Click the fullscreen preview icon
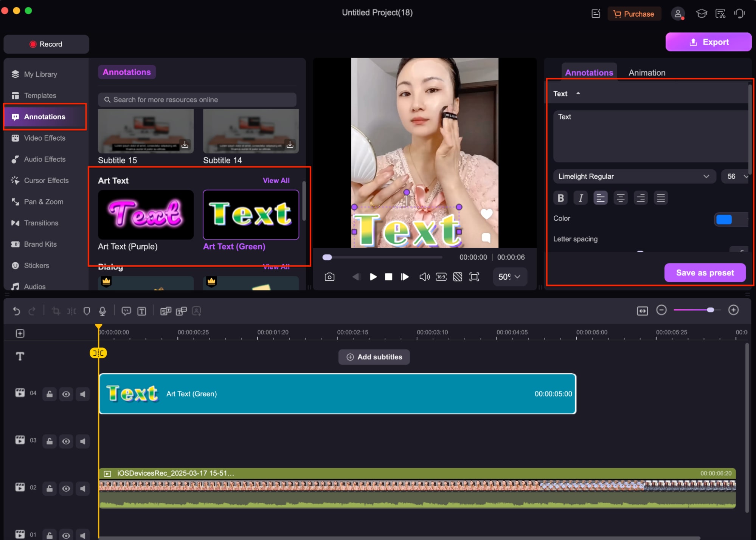756x540 pixels. pyautogui.click(x=474, y=277)
